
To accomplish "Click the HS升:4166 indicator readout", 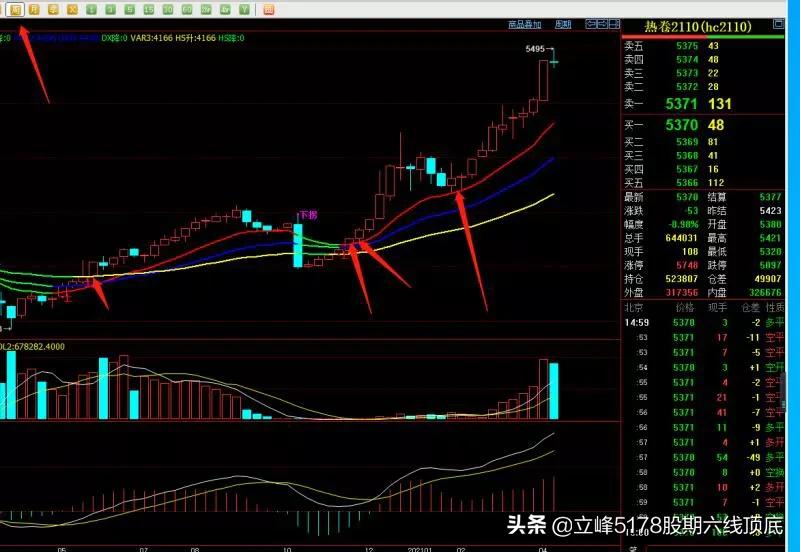I will pos(195,38).
